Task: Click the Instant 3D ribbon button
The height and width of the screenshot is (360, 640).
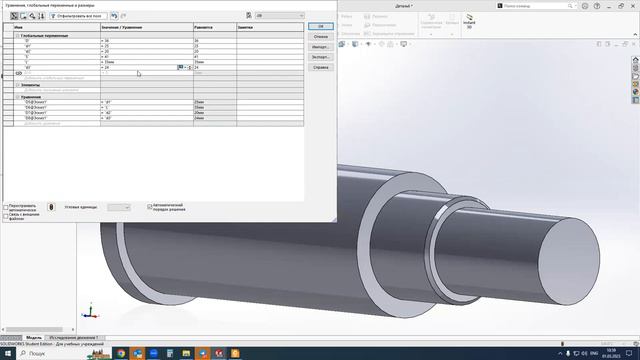Action: 469,21
